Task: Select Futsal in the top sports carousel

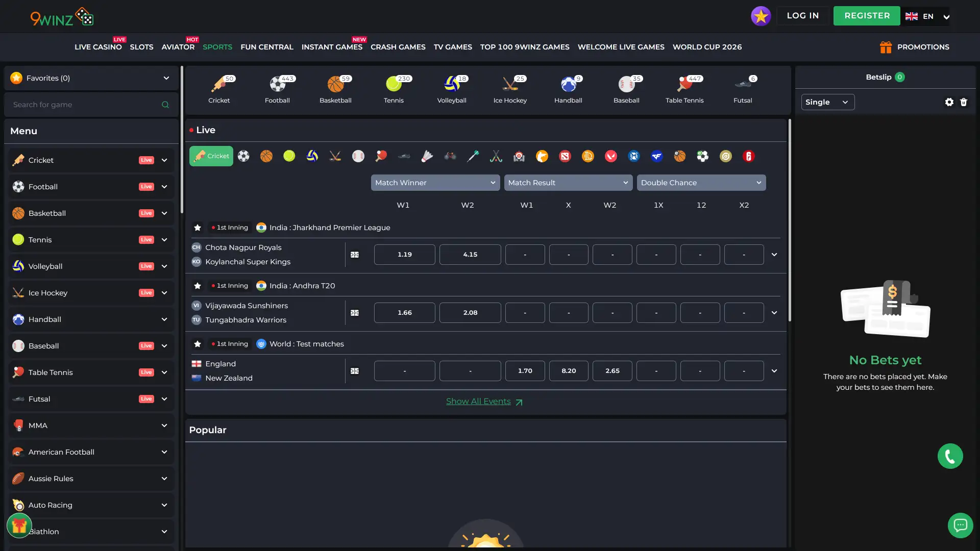Action: tap(743, 89)
